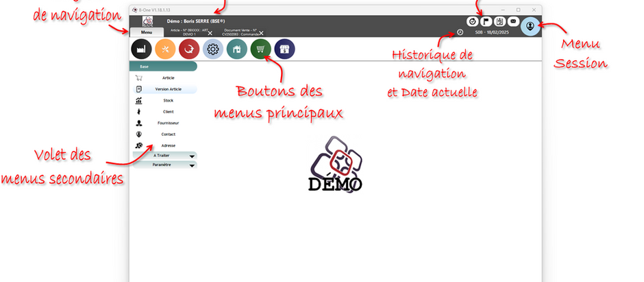Viewport: 644px width, 282px height.
Task: Open Client in the side menu
Action: 166,112
